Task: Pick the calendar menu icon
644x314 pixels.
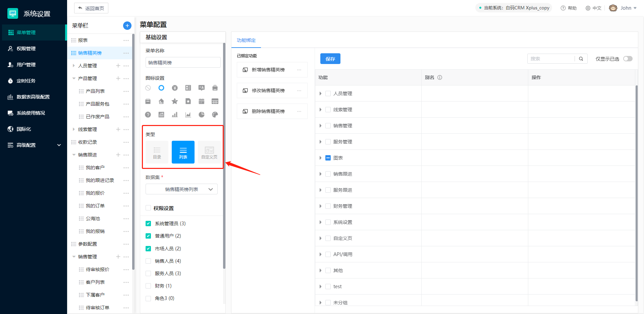Action: [202, 101]
